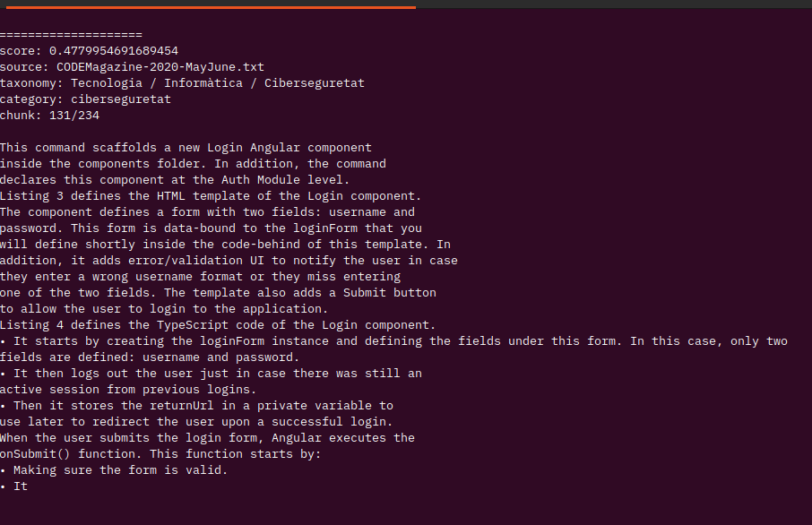Click the word Tecnologia in taxonomy line
This screenshot has width=812, height=525.
click(106, 82)
